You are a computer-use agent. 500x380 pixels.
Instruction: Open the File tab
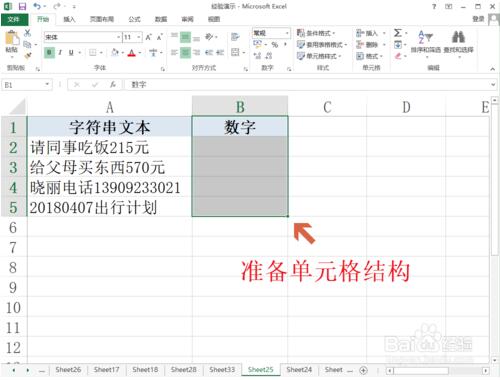[x=14, y=19]
